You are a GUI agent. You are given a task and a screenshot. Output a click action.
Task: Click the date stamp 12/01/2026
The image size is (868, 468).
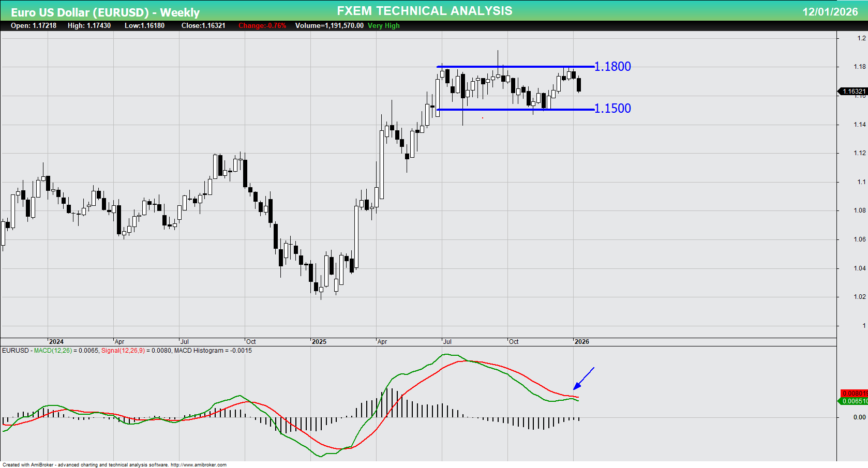(x=824, y=10)
